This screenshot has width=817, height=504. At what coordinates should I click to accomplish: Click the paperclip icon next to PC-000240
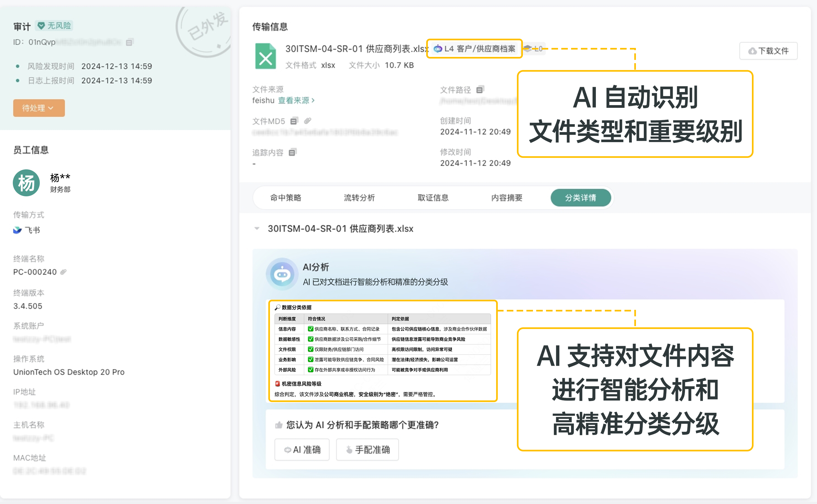pyautogui.click(x=63, y=272)
